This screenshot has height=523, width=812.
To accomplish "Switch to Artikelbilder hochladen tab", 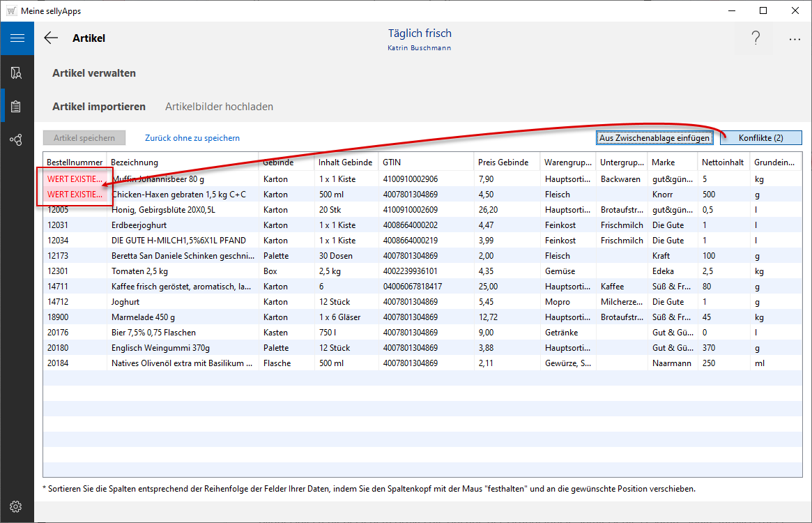I will [x=219, y=107].
